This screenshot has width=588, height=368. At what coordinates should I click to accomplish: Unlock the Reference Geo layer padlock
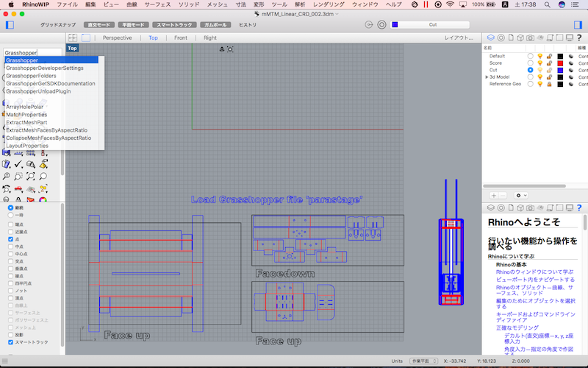(549, 84)
